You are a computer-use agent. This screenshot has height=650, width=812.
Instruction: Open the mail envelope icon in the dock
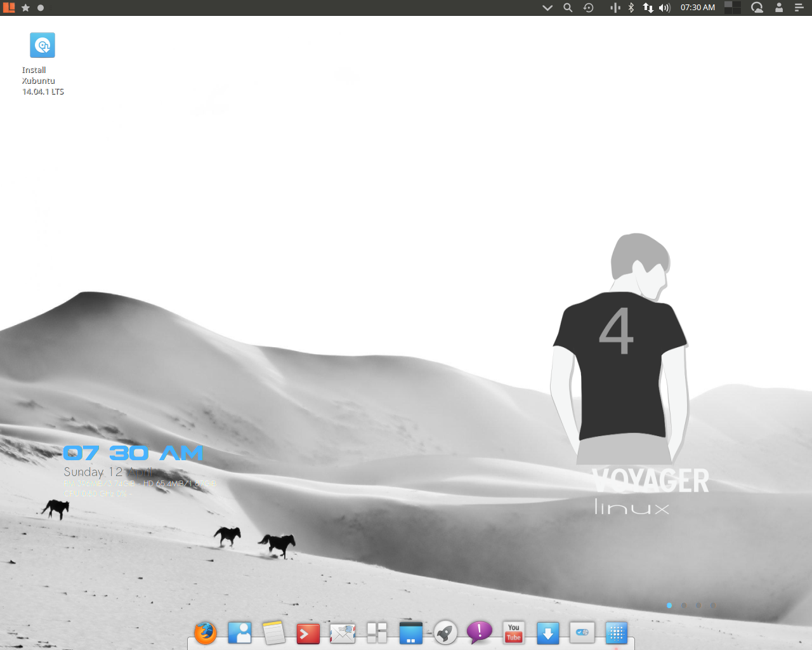click(343, 633)
